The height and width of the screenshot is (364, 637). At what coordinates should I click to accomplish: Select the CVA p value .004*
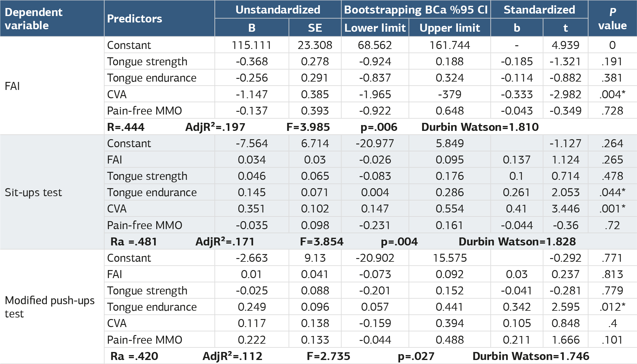612,94
